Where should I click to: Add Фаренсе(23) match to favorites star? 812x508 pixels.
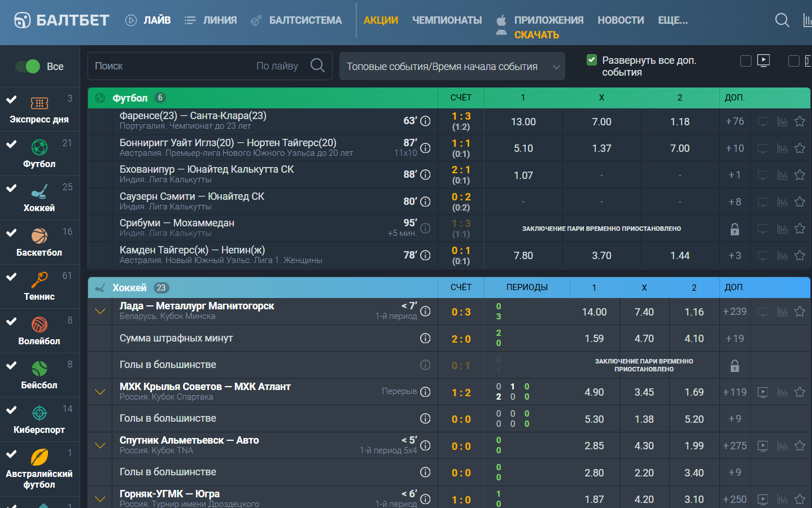pyautogui.click(x=800, y=121)
